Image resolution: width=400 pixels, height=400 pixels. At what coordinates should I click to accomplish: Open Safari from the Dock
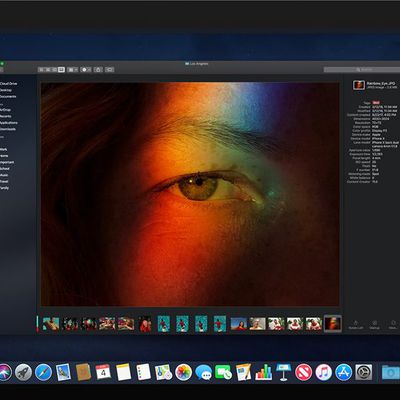click(44, 372)
